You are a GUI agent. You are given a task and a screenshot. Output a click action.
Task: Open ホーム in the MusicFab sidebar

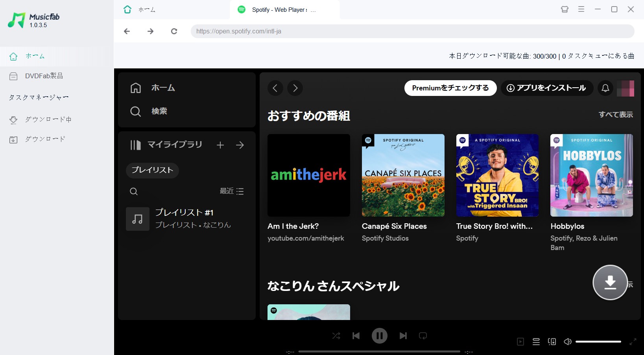(x=57, y=56)
